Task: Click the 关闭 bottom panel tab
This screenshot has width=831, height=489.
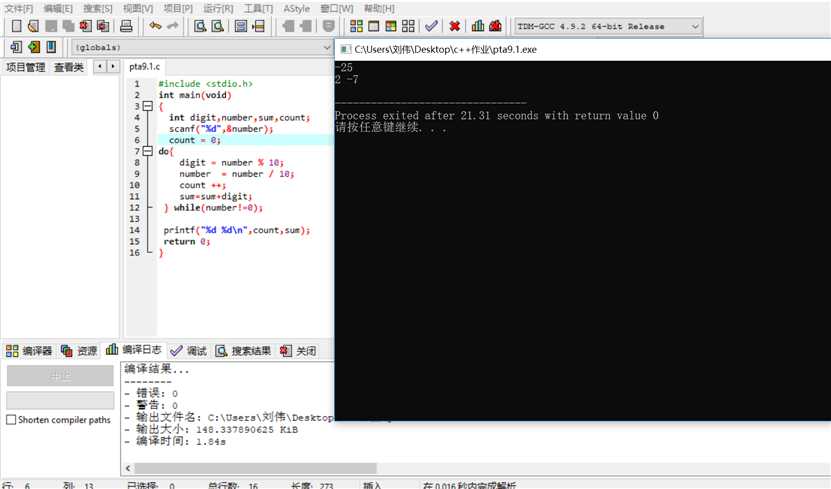Action: (x=298, y=351)
